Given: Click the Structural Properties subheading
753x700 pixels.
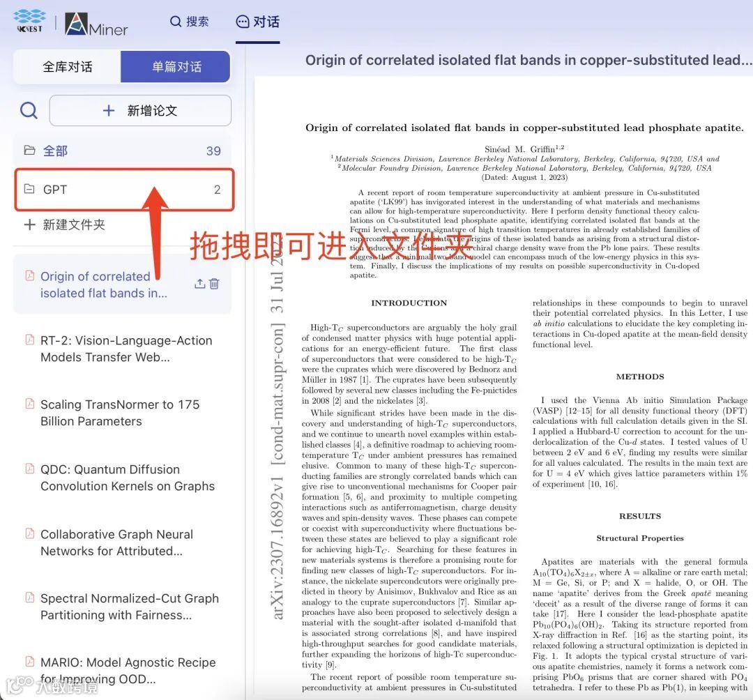Looking at the screenshot, I should pos(640,538).
